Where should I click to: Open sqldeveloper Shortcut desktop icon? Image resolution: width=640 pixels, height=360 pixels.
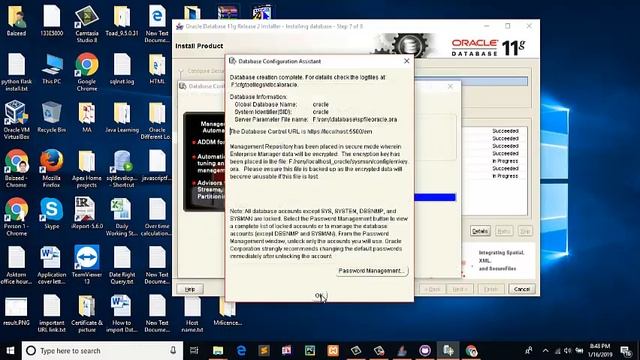click(x=122, y=169)
